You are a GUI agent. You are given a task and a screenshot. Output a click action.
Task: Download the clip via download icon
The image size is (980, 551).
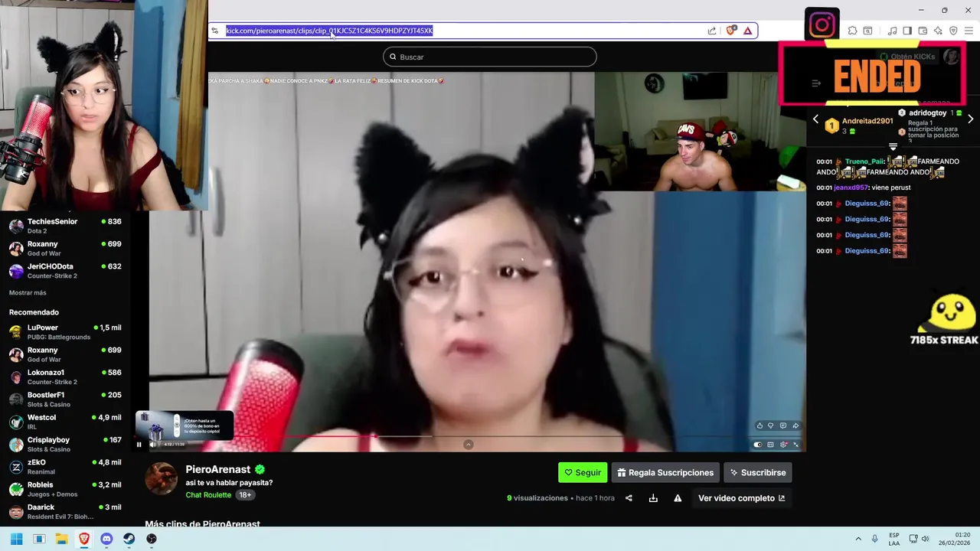[653, 498]
